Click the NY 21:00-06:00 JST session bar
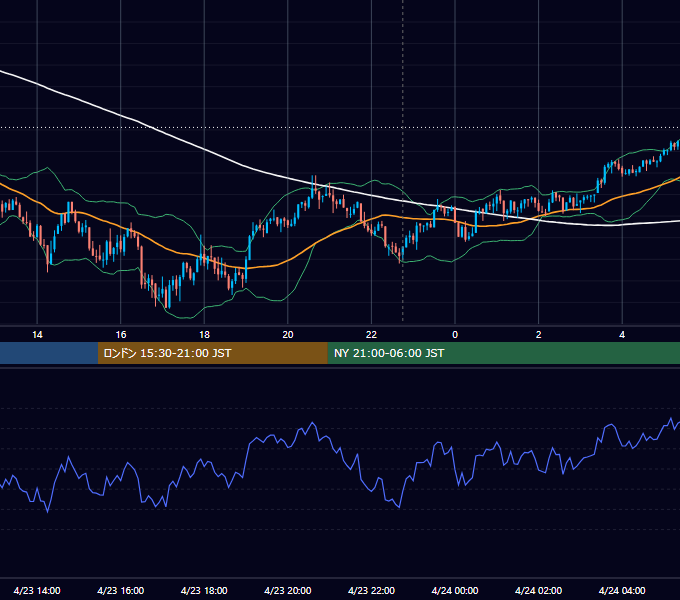This screenshot has height=600, width=680. pyautogui.click(x=503, y=353)
